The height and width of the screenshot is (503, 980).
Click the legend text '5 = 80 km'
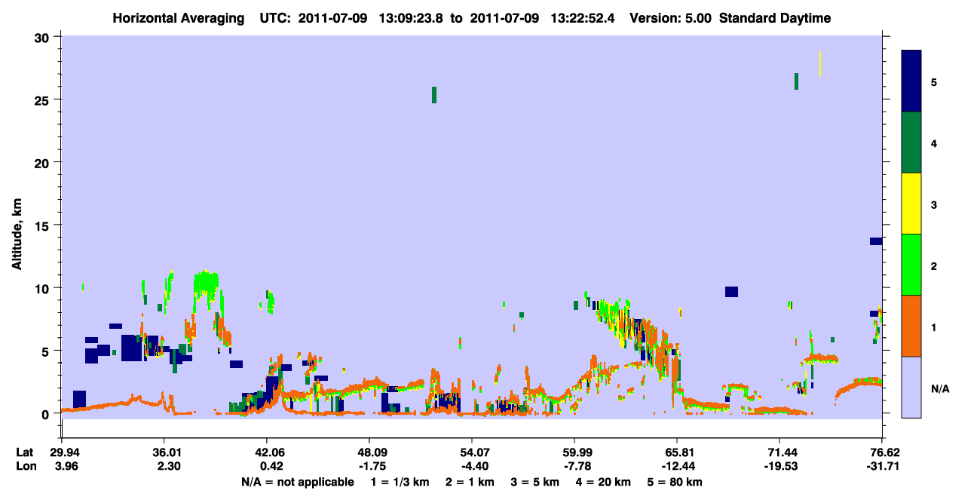coord(675,482)
